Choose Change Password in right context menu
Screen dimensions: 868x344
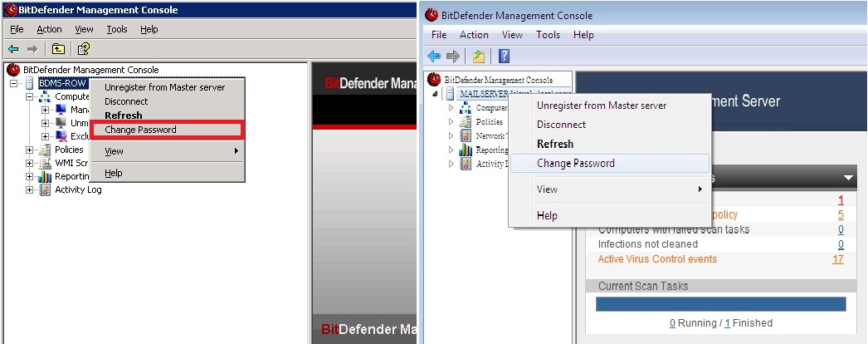click(x=609, y=164)
